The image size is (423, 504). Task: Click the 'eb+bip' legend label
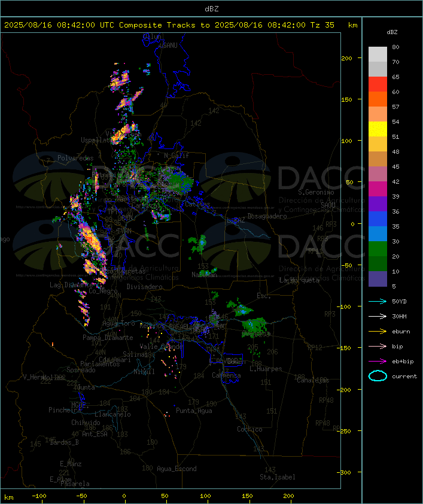pos(403,362)
